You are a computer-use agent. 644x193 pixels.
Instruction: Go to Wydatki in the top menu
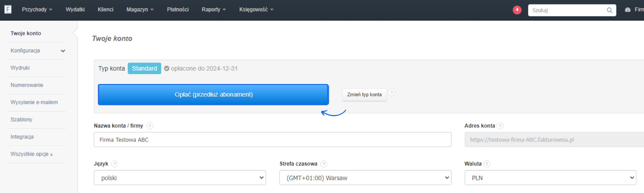point(75,9)
